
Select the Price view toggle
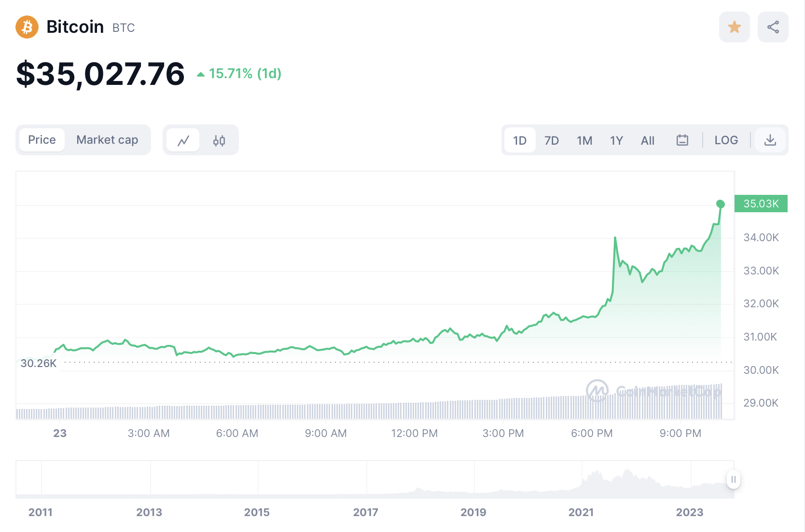tap(42, 140)
